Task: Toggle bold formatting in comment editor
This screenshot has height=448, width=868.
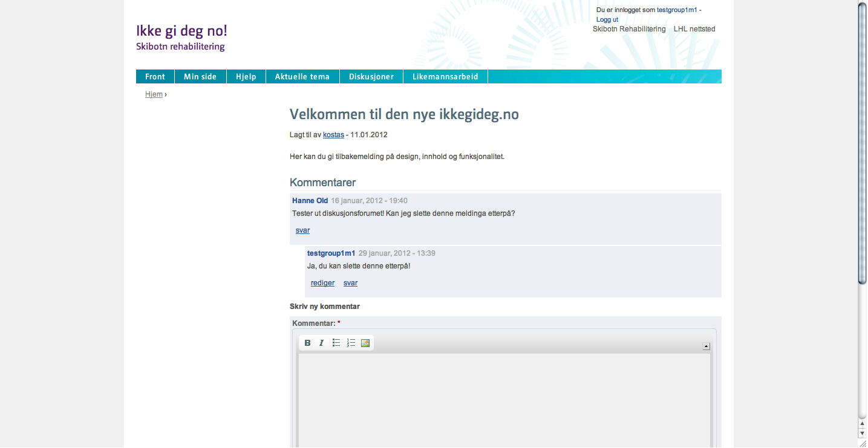Action: tap(307, 343)
